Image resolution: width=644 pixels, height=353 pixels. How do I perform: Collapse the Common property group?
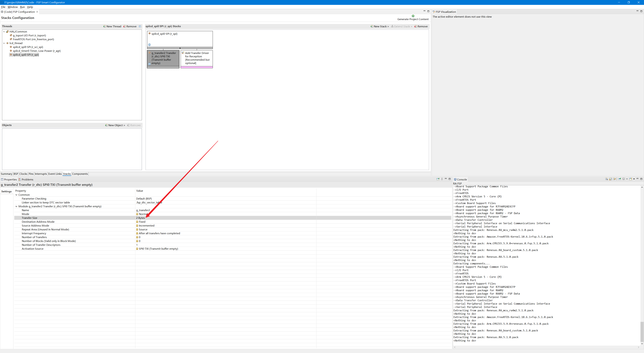(16, 195)
